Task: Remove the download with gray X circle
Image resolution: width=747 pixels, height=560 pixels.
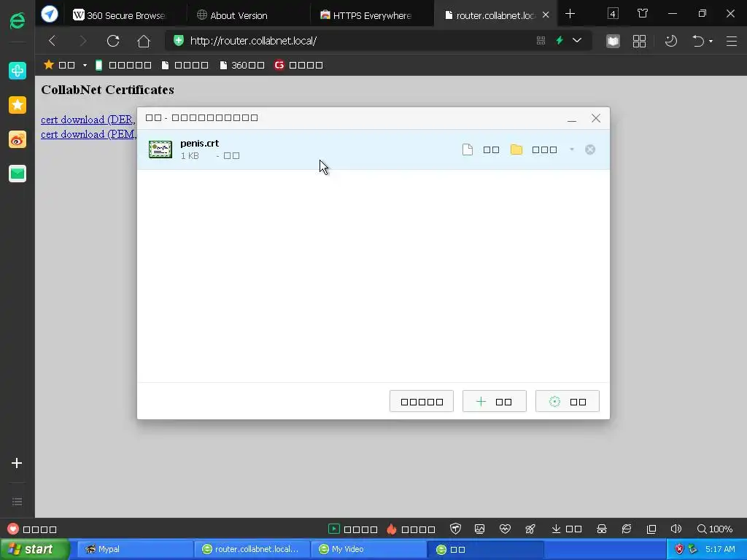Action: click(x=590, y=149)
